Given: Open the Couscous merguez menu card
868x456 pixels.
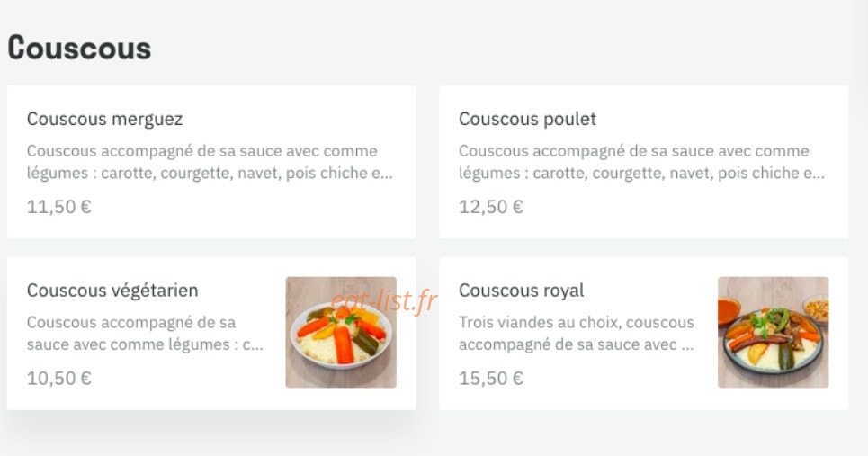Looking at the screenshot, I should coord(211,162).
